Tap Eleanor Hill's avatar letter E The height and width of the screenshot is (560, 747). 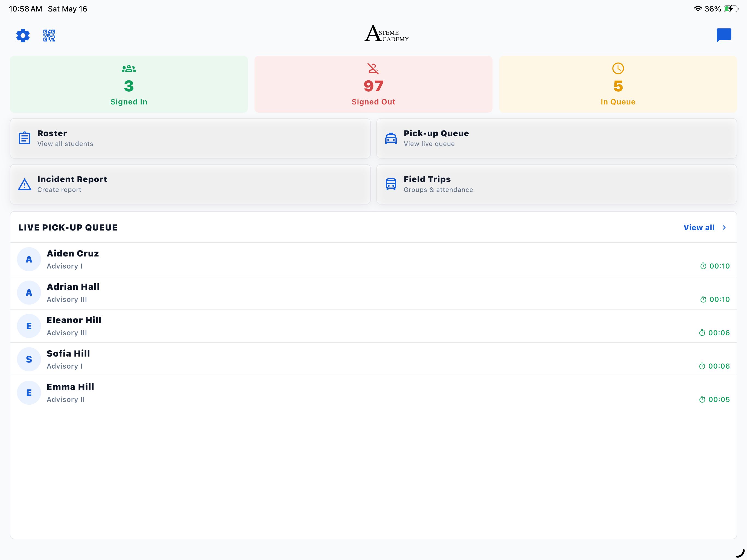click(29, 326)
